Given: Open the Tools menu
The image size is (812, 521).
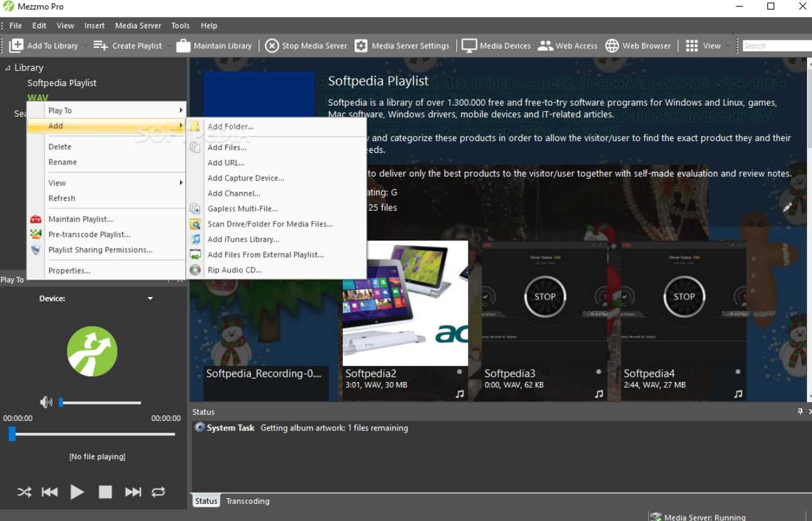Looking at the screenshot, I should pyautogui.click(x=181, y=26).
